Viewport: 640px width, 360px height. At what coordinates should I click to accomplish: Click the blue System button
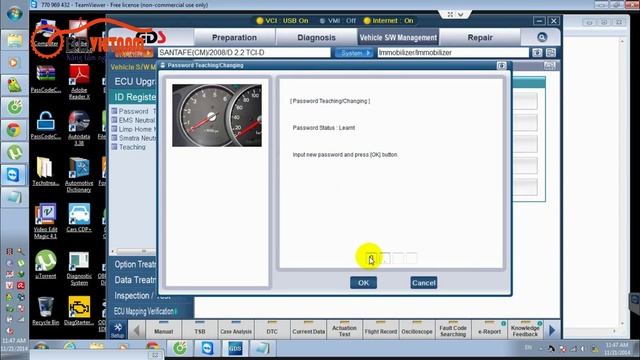353,53
